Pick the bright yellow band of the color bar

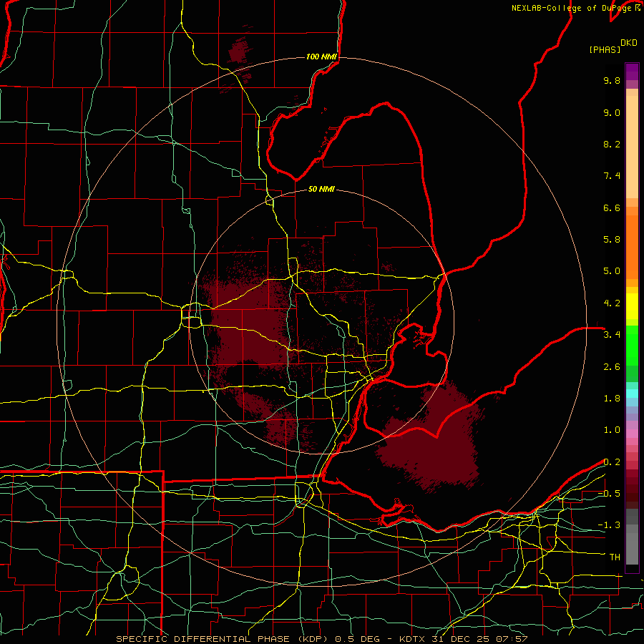[632, 306]
